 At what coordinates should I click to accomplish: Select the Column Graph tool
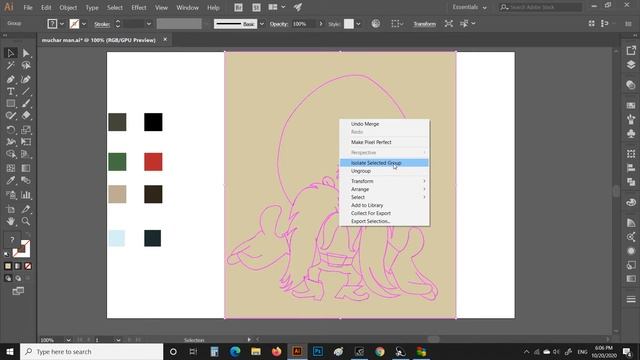pyautogui.click(x=26, y=195)
